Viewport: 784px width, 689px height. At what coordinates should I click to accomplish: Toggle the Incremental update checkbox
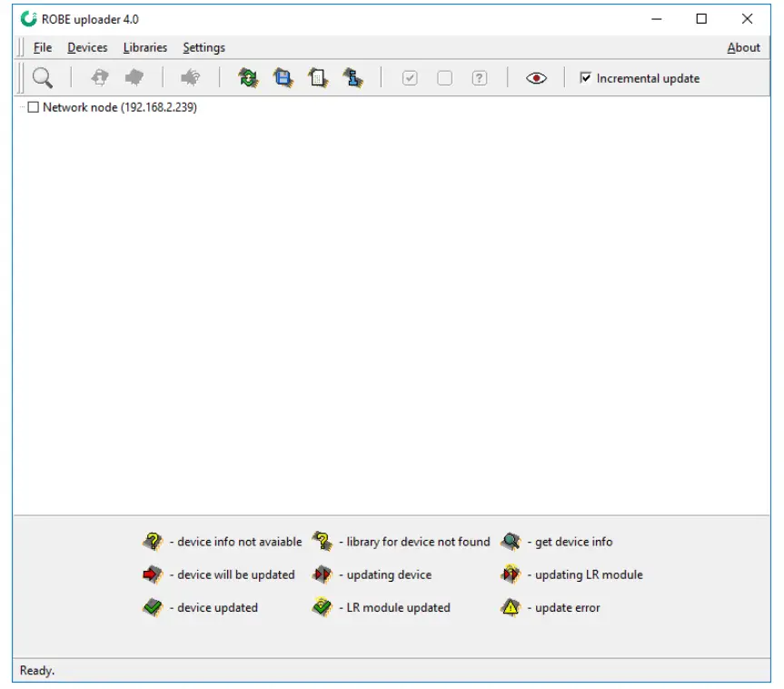coord(585,77)
